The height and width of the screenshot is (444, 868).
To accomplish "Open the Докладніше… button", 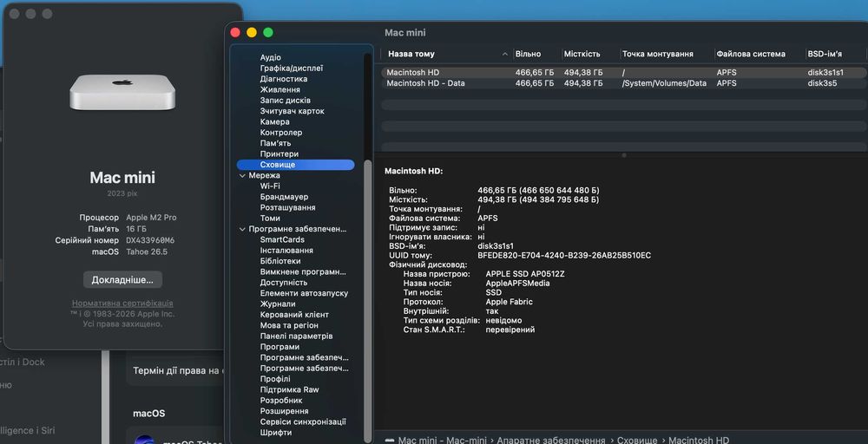I will click(x=122, y=280).
